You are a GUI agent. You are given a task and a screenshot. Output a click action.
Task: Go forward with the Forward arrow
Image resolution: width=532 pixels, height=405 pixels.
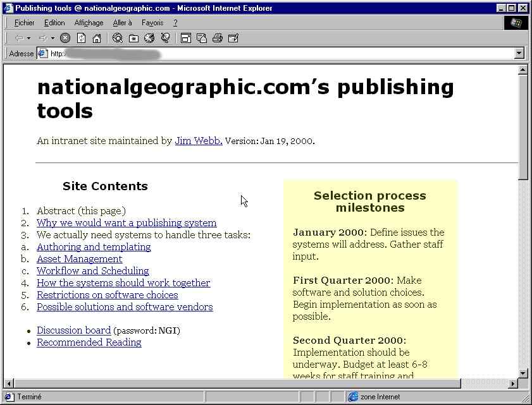click(43, 38)
